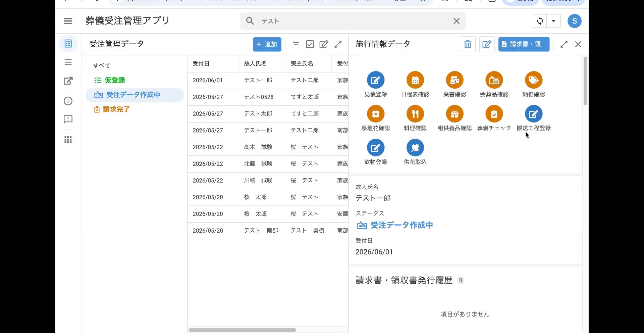The image size is (644, 333).
Task: Open the filter icon in list toolbar
Action: tap(296, 44)
